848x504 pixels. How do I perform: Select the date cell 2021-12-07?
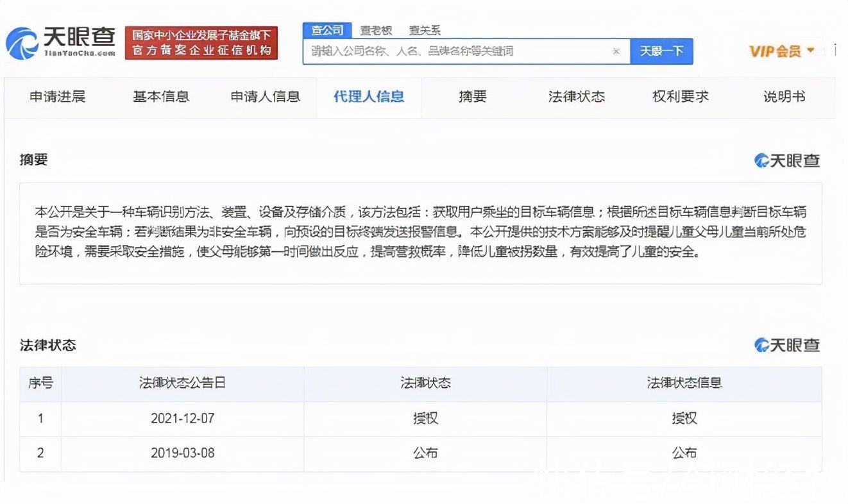(x=183, y=419)
